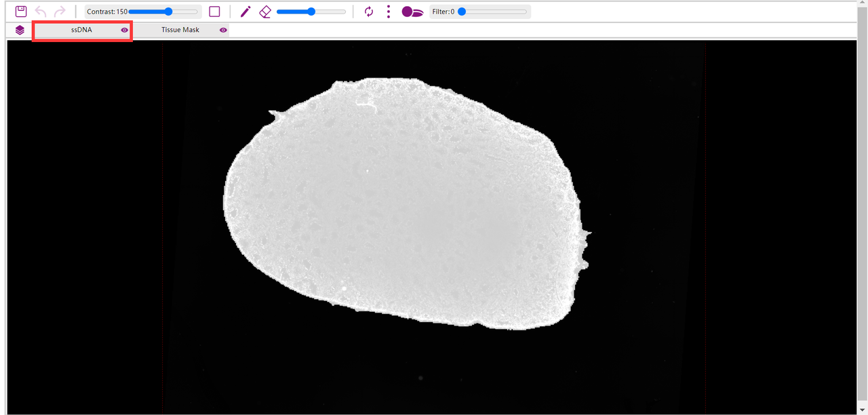Undo the last edit

pos(41,12)
